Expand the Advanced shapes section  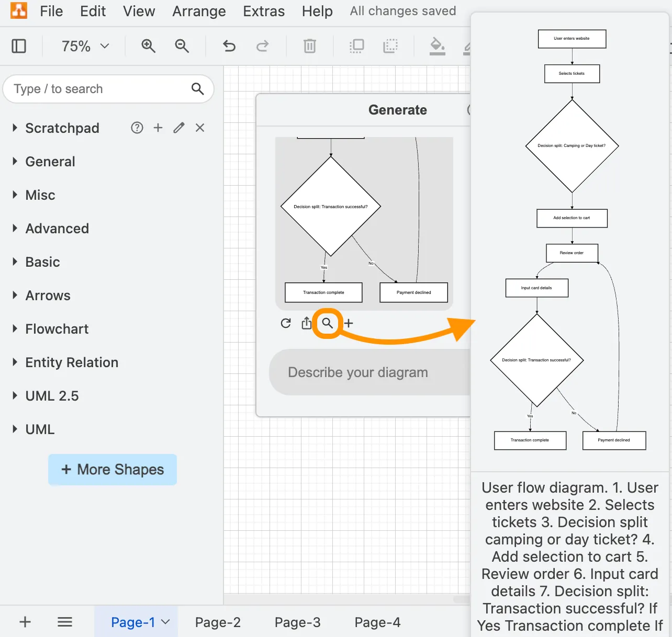pyautogui.click(x=15, y=228)
